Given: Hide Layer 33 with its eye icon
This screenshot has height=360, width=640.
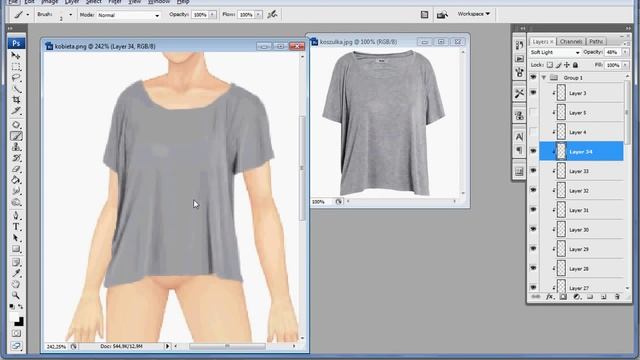Looking at the screenshot, I should tap(533, 171).
